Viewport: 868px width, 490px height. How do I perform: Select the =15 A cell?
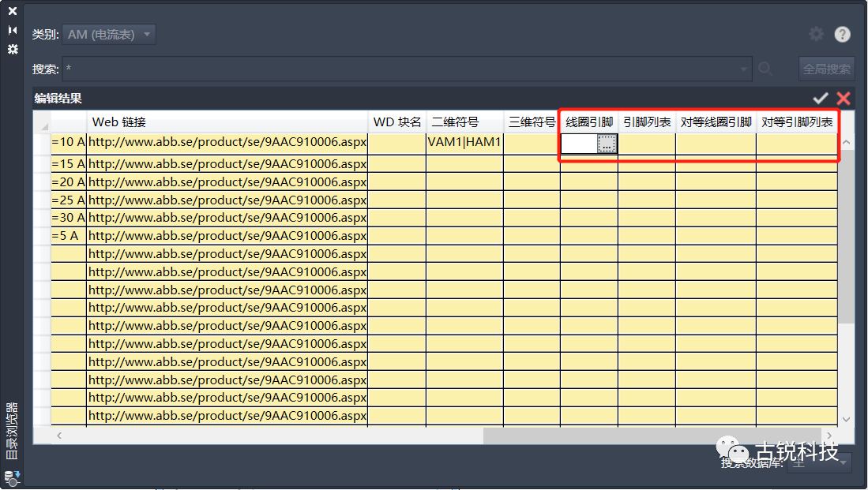(69, 164)
